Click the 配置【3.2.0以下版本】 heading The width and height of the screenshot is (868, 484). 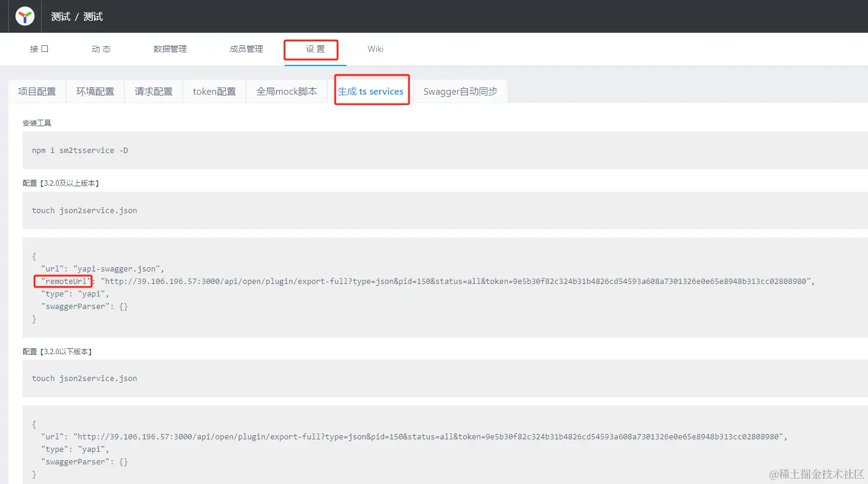(x=57, y=352)
